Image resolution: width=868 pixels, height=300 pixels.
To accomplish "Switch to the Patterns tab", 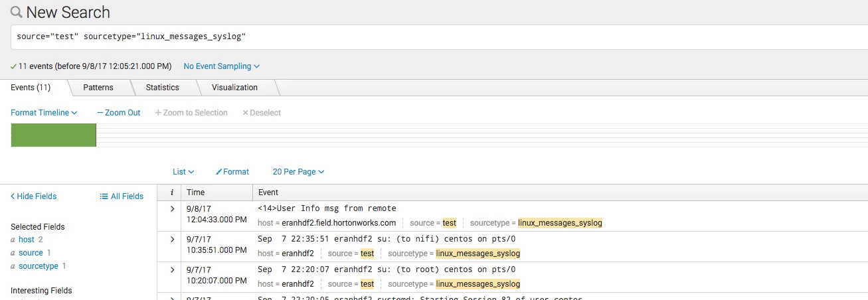I will [x=98, y=88].
